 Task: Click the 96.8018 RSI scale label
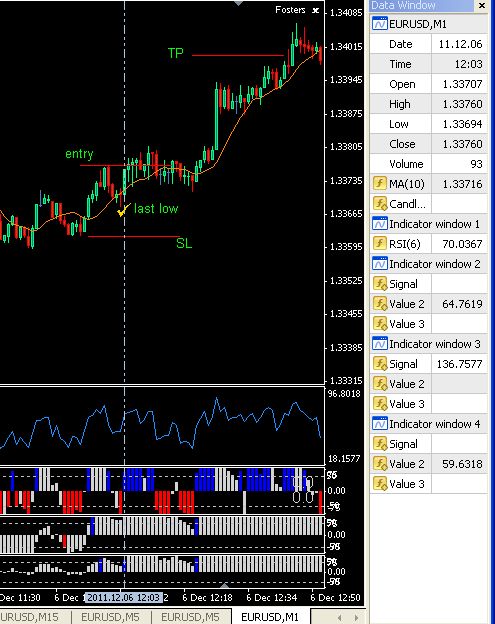coord(344,394)
